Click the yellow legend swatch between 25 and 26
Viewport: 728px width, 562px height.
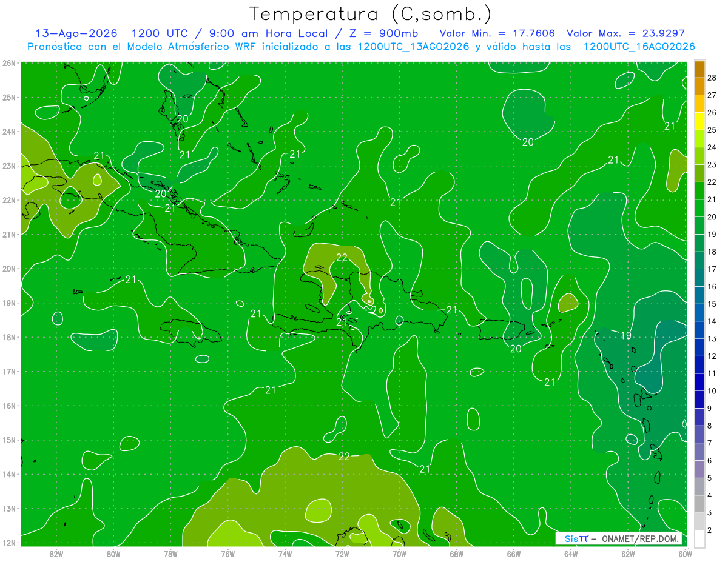[699, 121]
